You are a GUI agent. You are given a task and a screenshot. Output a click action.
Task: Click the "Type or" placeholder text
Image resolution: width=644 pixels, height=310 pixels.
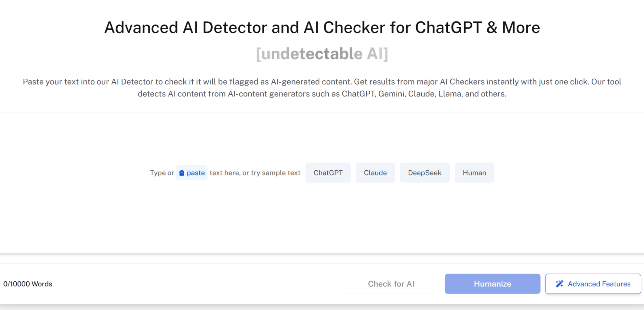click(162, 173)
